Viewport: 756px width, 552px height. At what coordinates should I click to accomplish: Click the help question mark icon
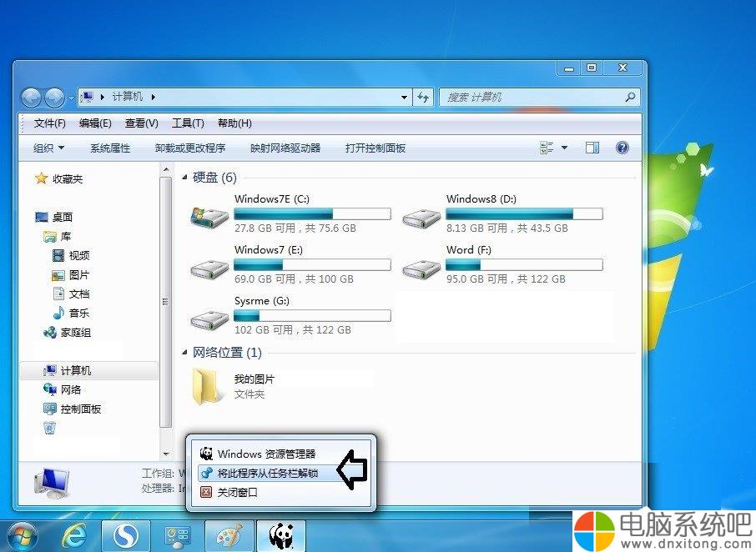click(x=622, y=148)
